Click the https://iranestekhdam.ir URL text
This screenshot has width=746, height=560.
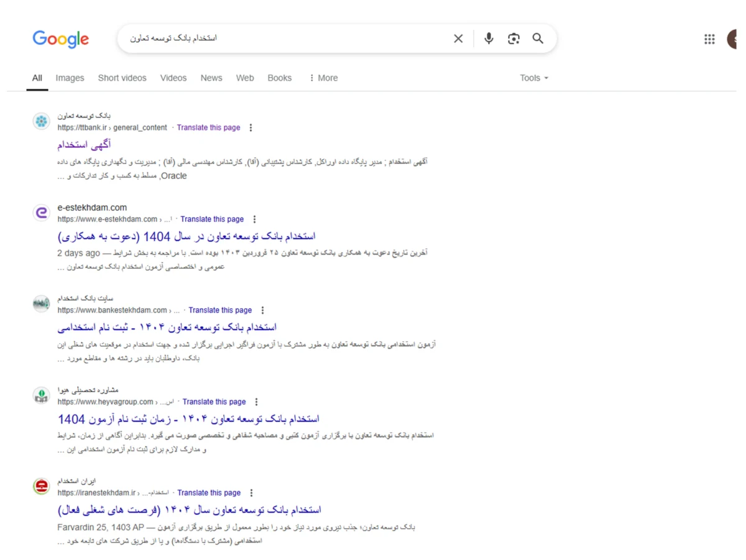[96, 493]
